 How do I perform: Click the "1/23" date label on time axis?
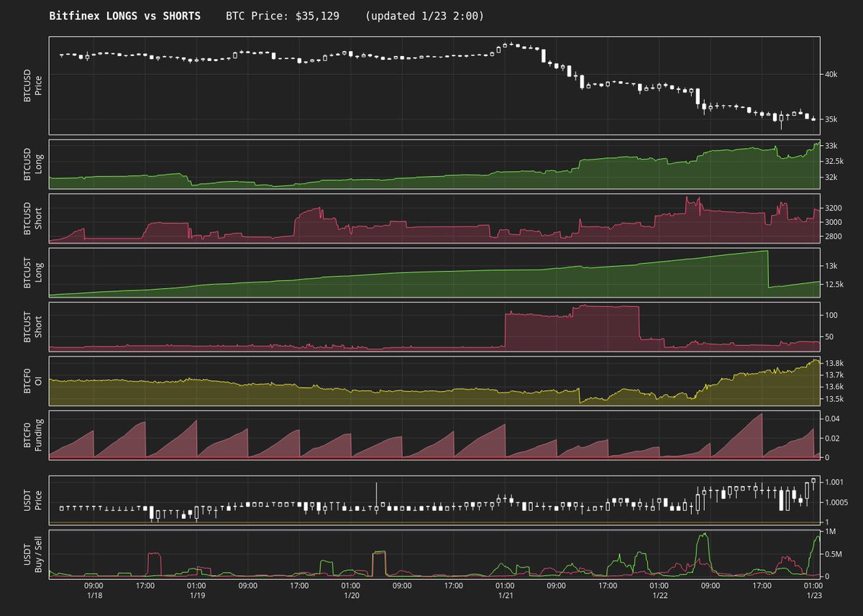(x=813, y=596)
